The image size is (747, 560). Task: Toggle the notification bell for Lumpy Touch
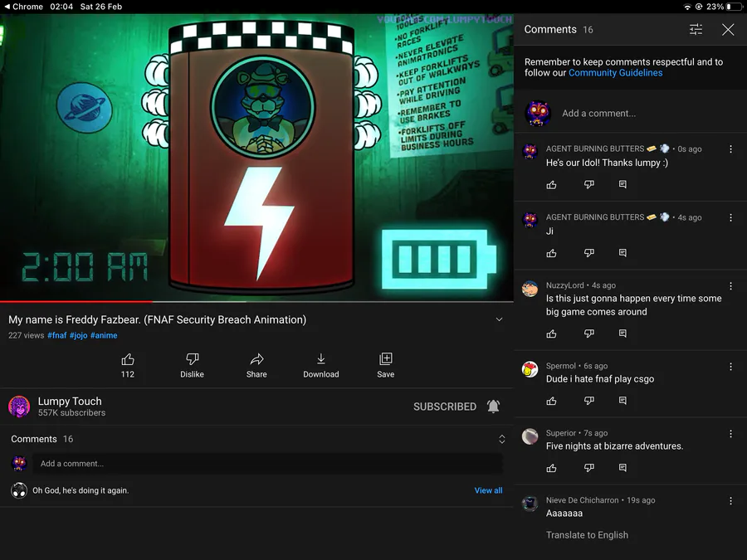(493, 407)
